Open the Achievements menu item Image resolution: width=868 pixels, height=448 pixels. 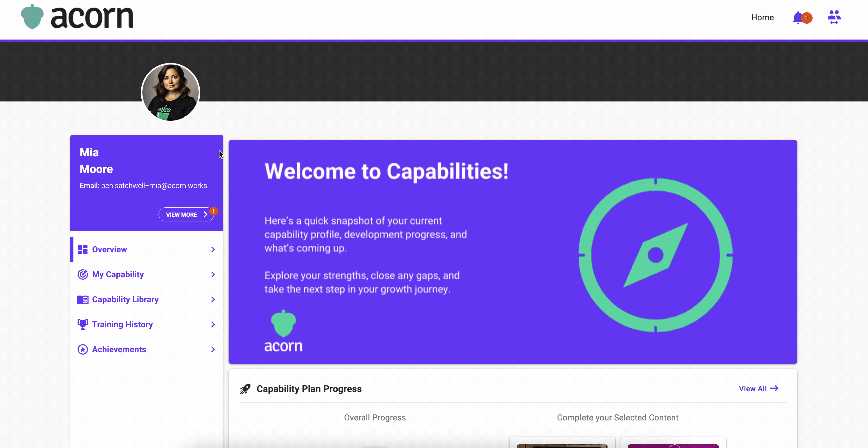[x=147, y=349]
